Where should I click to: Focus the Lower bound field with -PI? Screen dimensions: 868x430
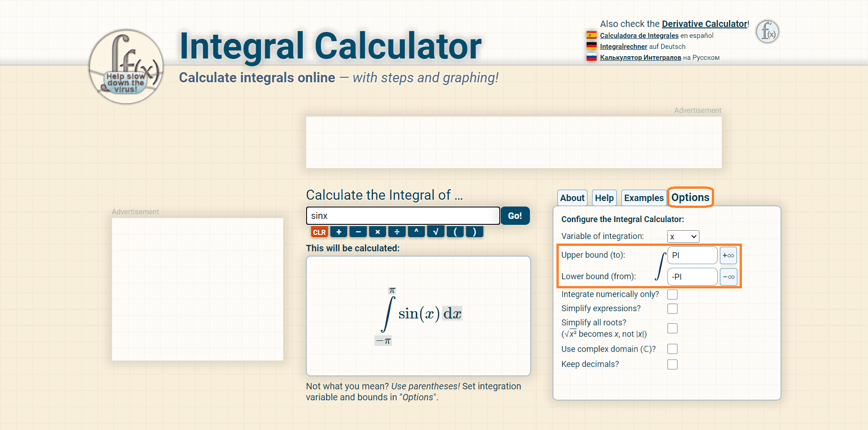coord(693,277)
